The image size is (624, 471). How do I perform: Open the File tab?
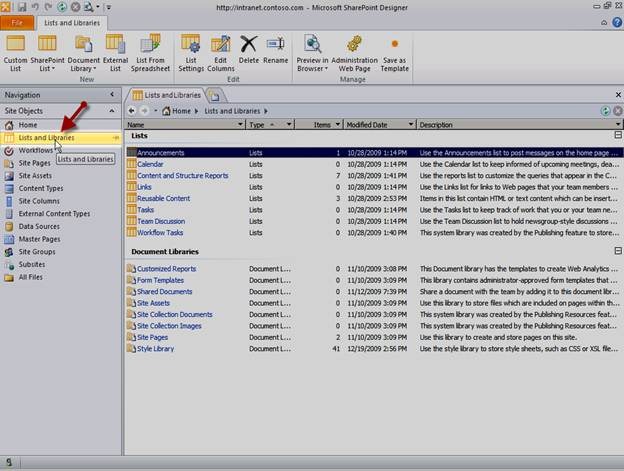point(17,23)
